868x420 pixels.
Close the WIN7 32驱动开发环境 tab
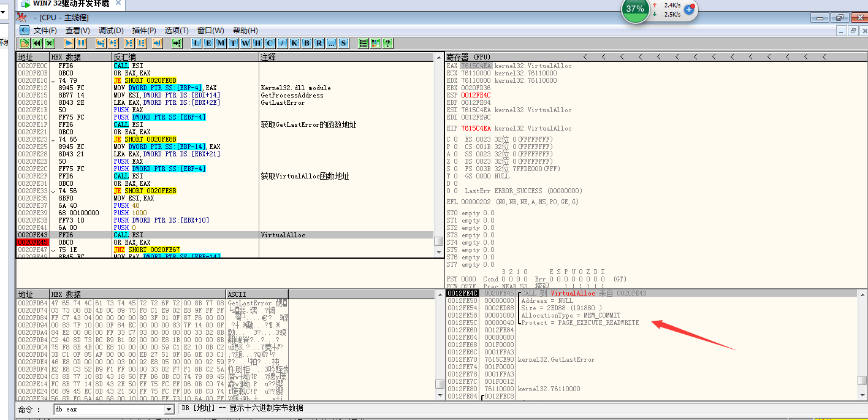(x=119, y=4)
